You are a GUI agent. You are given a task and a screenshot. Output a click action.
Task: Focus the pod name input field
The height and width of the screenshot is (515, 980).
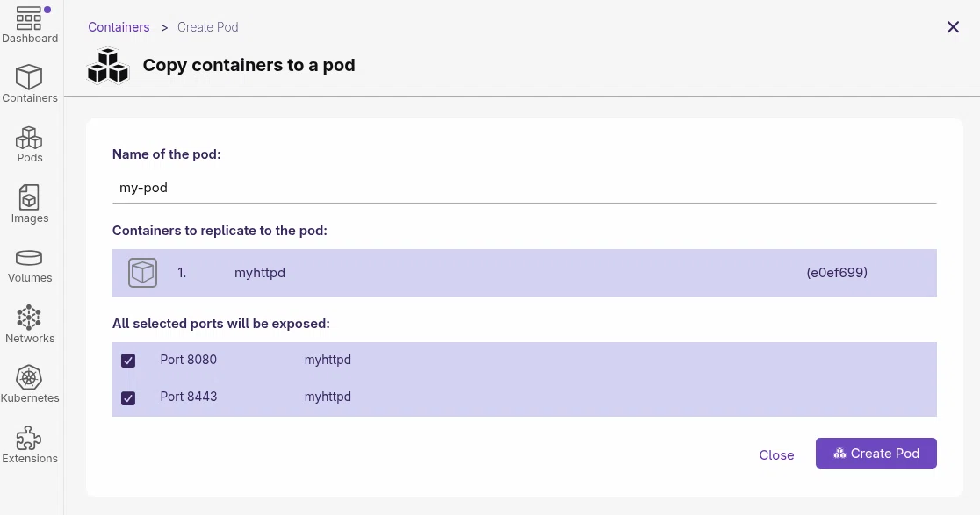pos(524,188)
